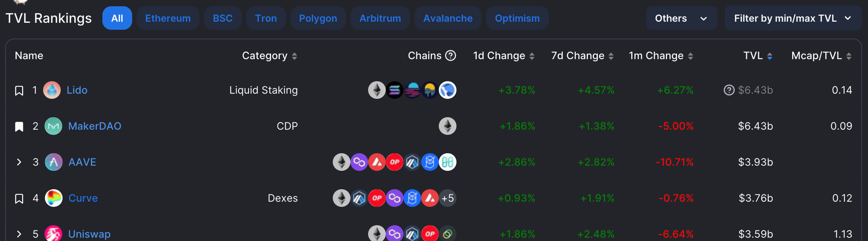868x241 pixels.
Task: Switch to the Optimism chain filter
Action: (x=517, y=18)
